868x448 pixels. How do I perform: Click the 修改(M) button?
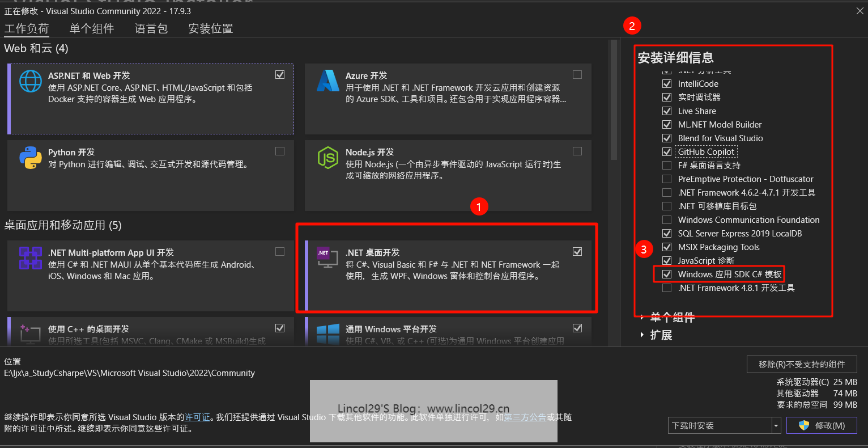[x=822, y=425]
